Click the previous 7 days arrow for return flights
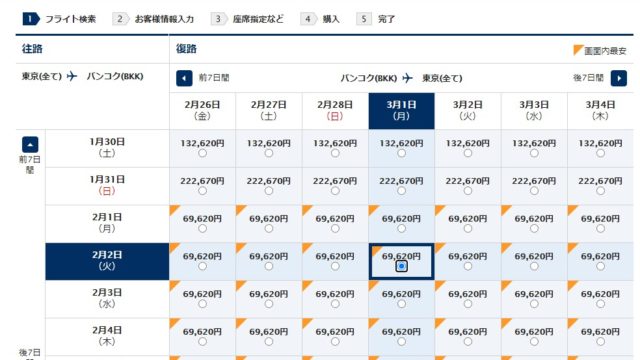 point(184,78)
